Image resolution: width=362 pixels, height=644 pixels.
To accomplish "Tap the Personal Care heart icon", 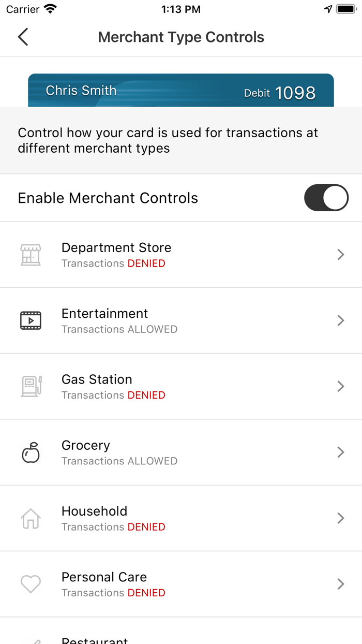I will coord(31,583).
